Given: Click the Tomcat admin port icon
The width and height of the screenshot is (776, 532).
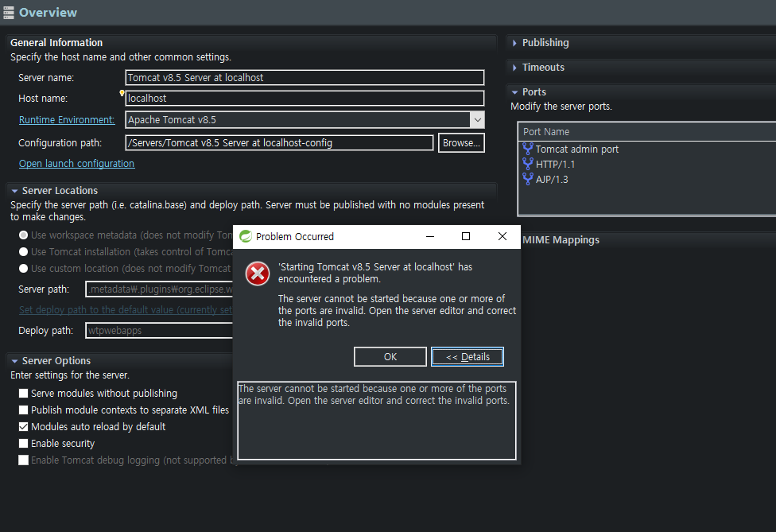Looking at the screenshot, I should click(x=527, y=149).
